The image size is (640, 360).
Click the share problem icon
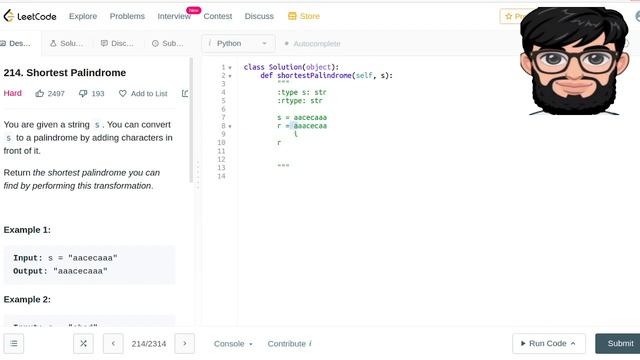[185, 93]
